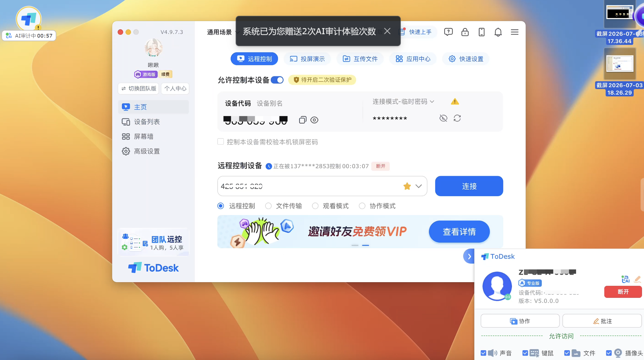
Task: Open the 通用场景 scene dropdown
Action: point(223,32)
